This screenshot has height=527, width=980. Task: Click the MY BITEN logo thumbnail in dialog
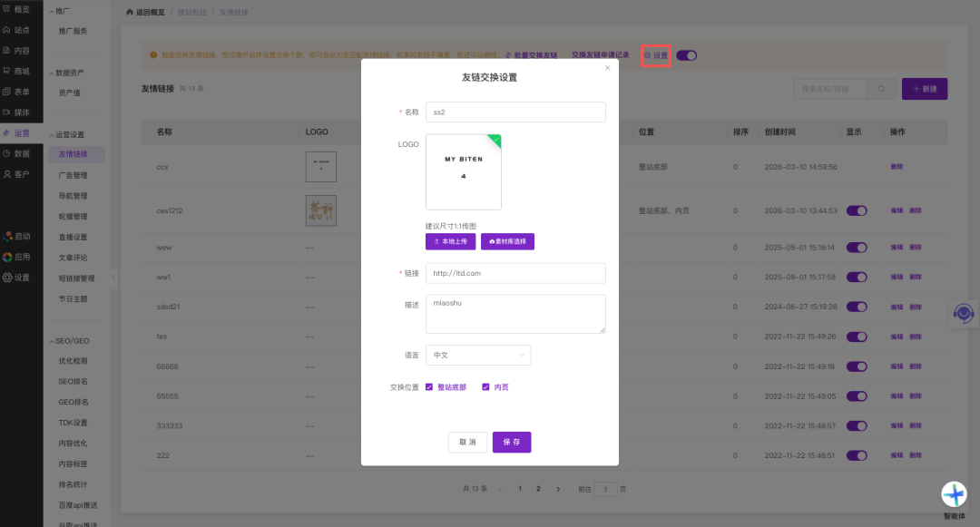(463, 172)
